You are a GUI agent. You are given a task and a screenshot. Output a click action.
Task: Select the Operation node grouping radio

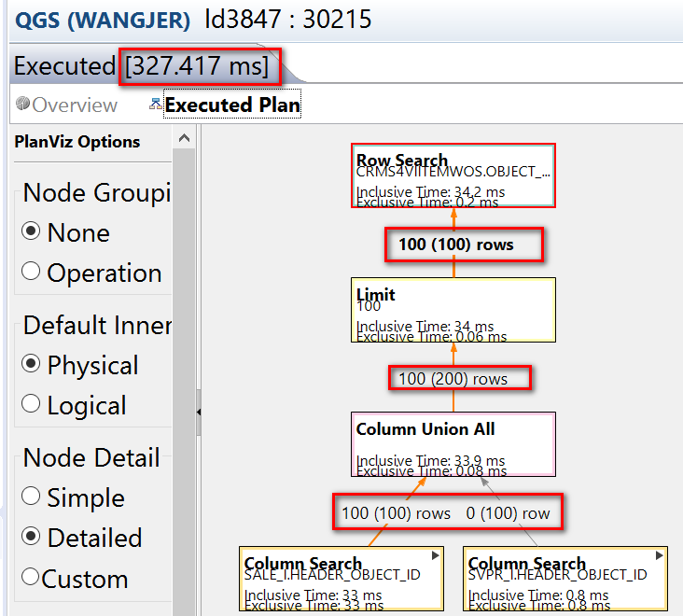[x=31, y=272]
